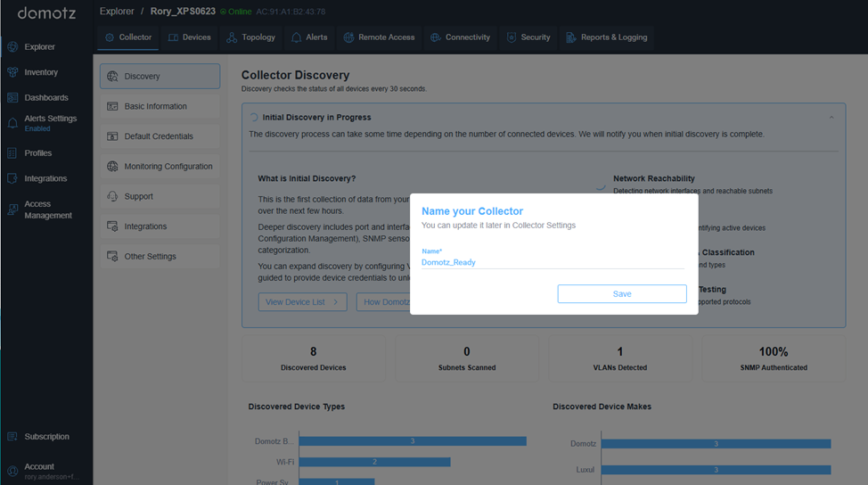Collapse the Initial Discovery in Progress panel
868x485 pixels.
831,118
